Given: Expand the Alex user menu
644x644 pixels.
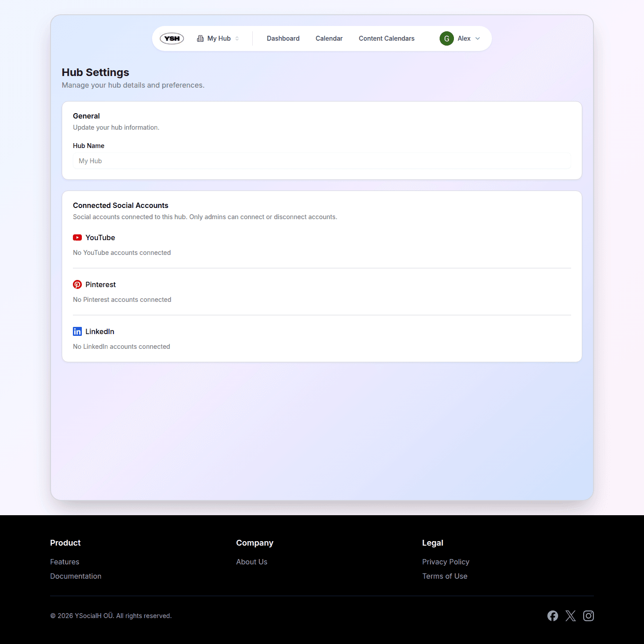Looking at the screenshot, I should (x=460, y=38).
